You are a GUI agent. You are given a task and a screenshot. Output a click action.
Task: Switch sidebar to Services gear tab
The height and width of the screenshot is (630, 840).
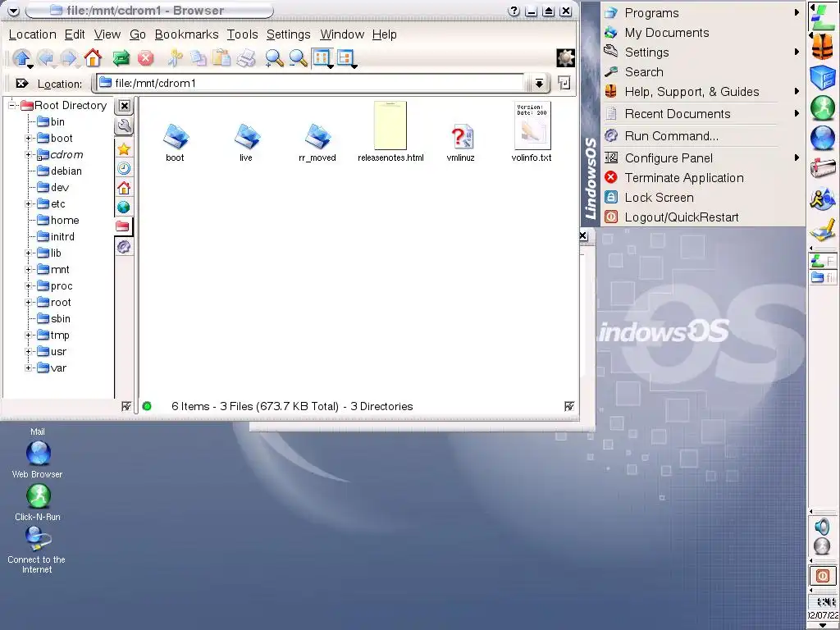coord(124,246)
